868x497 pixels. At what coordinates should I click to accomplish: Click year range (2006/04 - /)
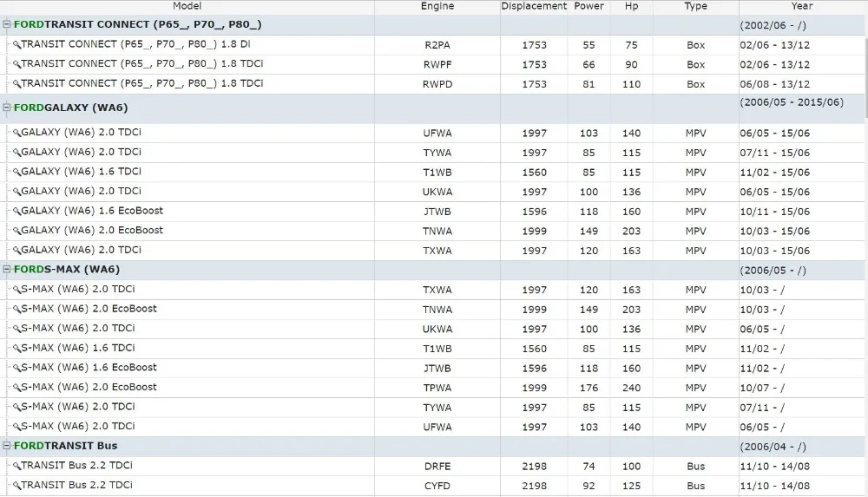[x=773, y=448]
